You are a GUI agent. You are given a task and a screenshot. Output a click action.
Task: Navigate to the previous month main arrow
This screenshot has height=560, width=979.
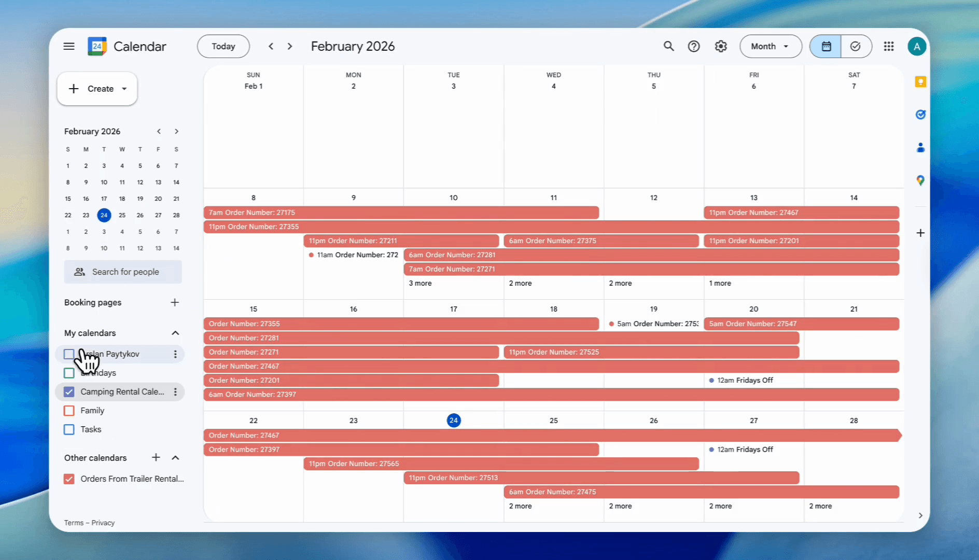click(x=271, y=46)
